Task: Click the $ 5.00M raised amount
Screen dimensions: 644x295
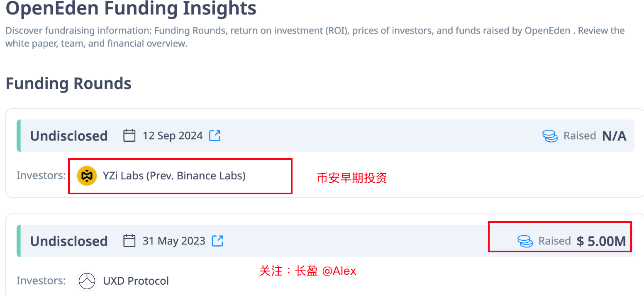Action: (601, 241)
